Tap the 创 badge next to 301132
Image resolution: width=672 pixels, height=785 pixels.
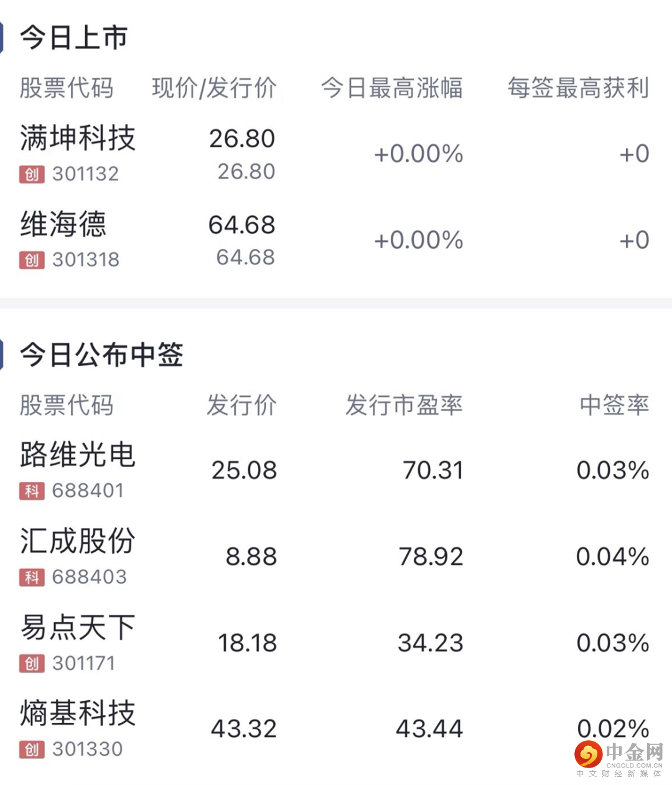coord(32,174)
